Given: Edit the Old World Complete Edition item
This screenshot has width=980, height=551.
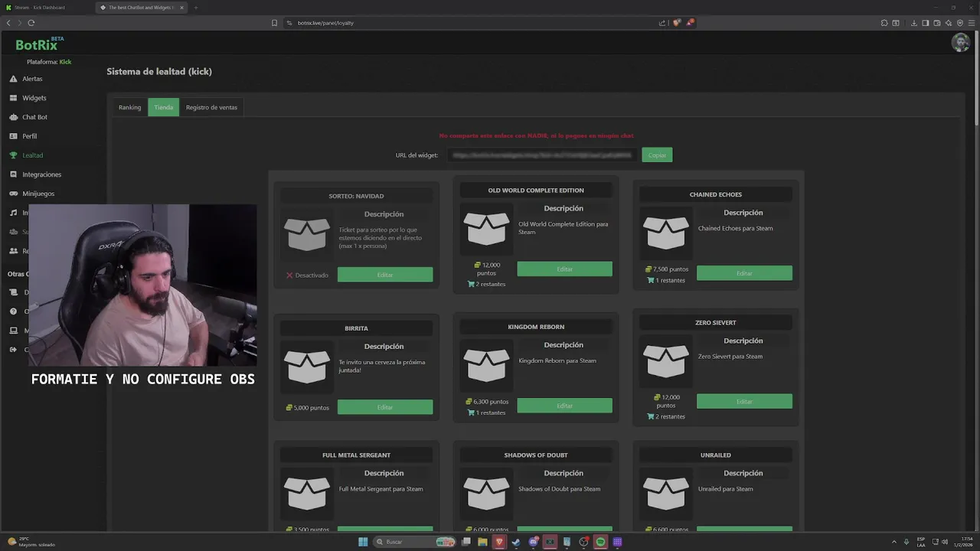Looking at the screenshot, I should tap(564, 269).
